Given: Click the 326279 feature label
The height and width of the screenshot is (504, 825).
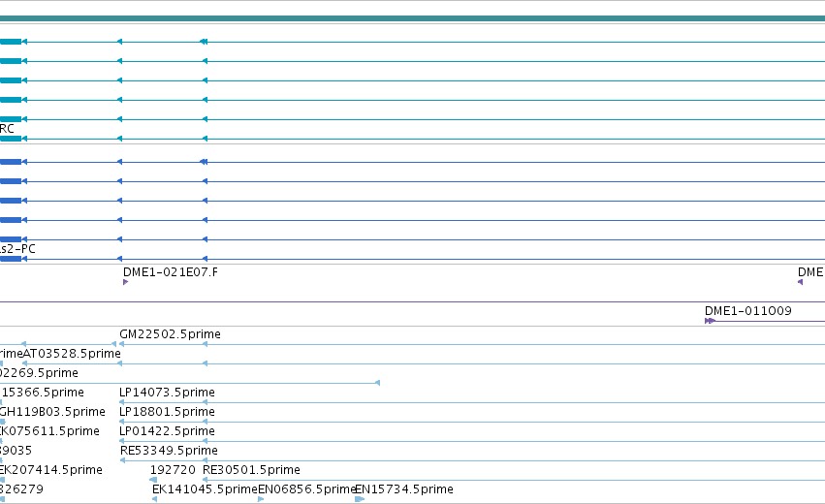Looking at the screenshot, I should [21, 489].
